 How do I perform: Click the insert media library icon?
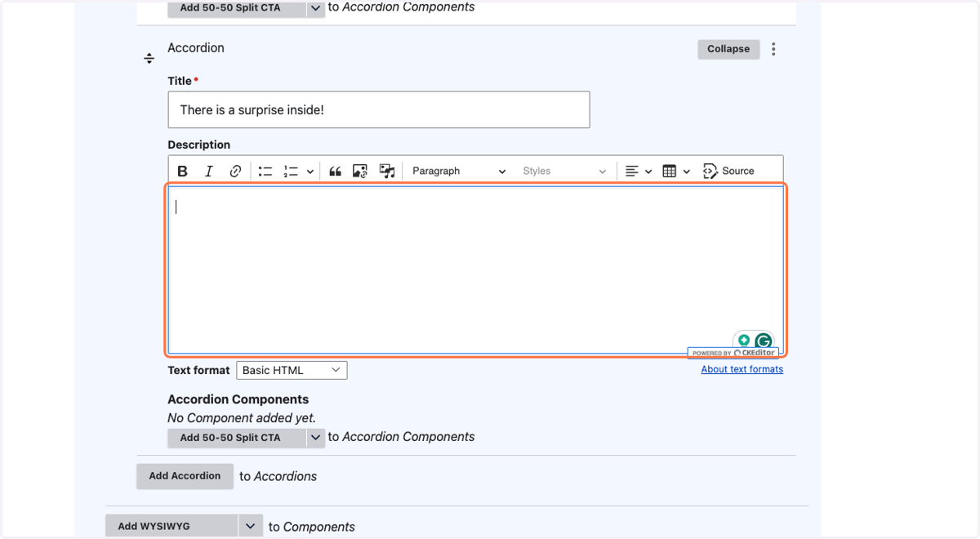click(387, 171)
